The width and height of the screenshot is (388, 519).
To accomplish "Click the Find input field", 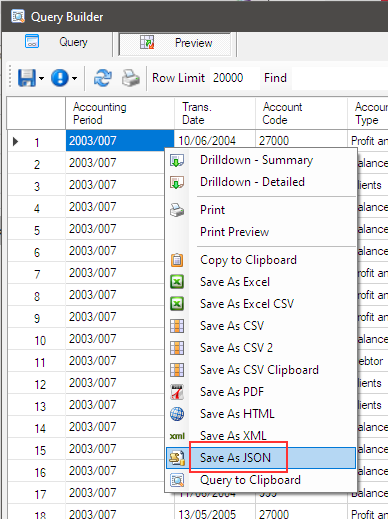I will [x=339, y=78].
